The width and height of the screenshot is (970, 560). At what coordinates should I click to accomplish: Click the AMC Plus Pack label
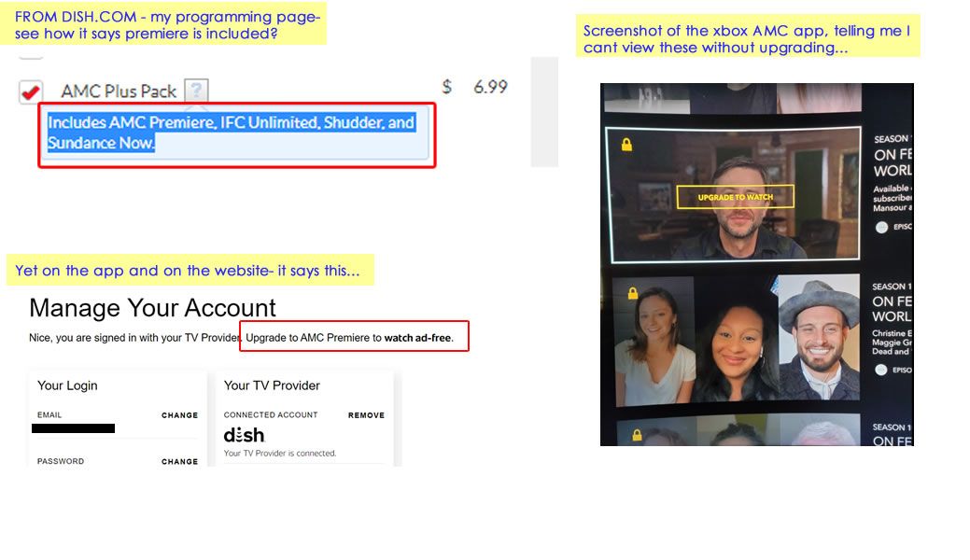tap(119, 91)
